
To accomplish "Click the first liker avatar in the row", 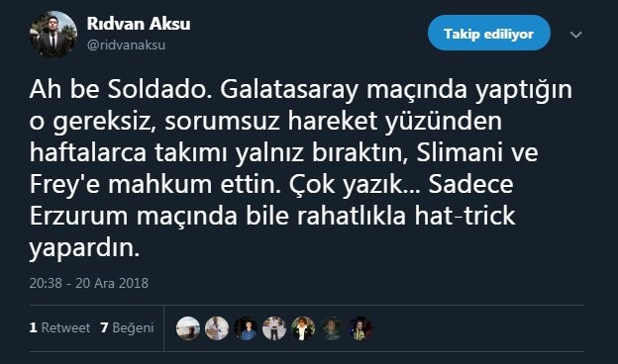I will [x=188, y=328].
